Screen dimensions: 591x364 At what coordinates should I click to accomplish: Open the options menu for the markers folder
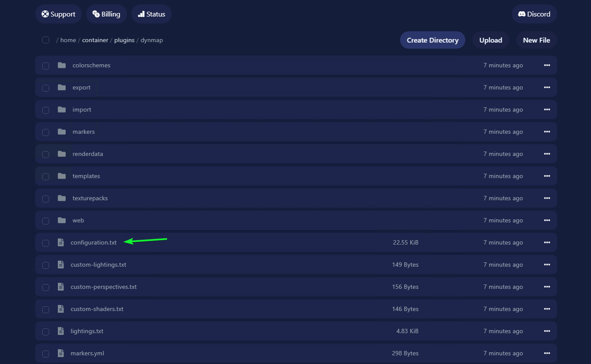(547, 132)
